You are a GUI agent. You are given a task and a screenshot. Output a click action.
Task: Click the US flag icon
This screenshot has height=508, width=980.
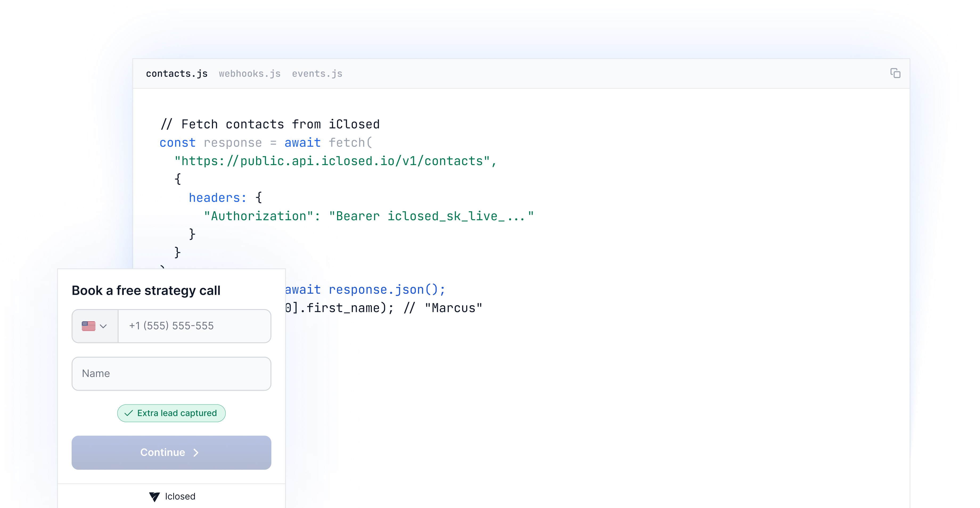[x=88, y=326]
